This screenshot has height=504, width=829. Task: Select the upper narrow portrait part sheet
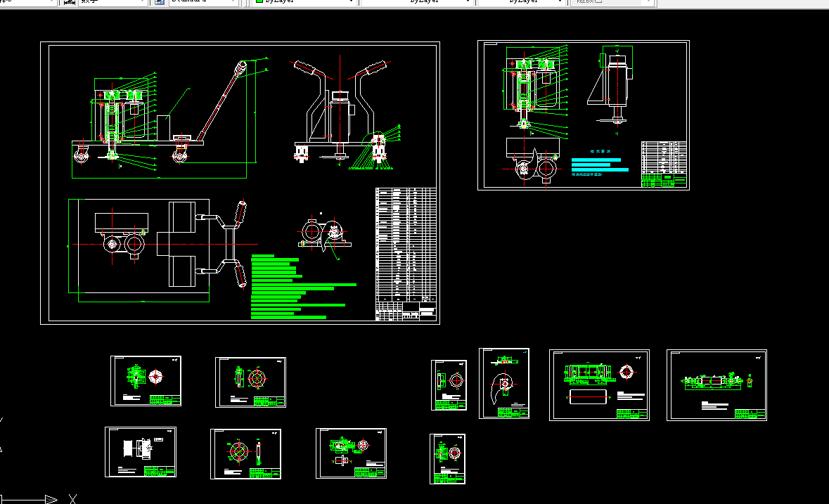[449, 385]
